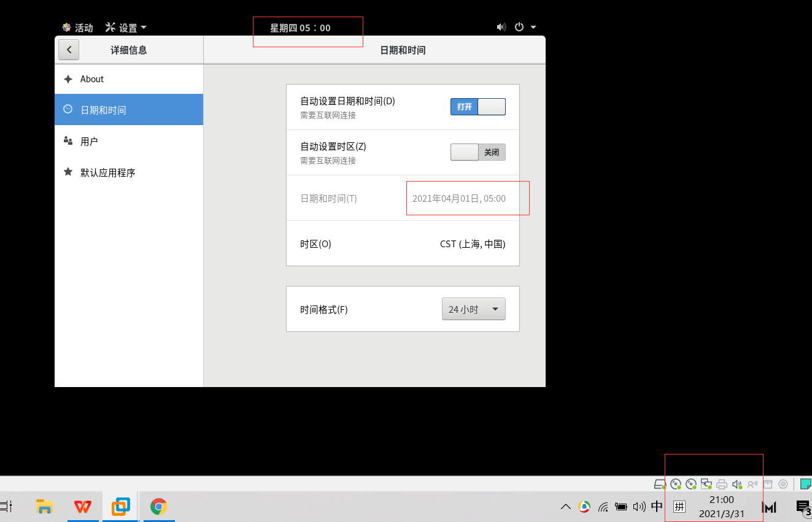812x522 pixels.
Task: Click the VMware message log note icon
Action: coord(806,484)
